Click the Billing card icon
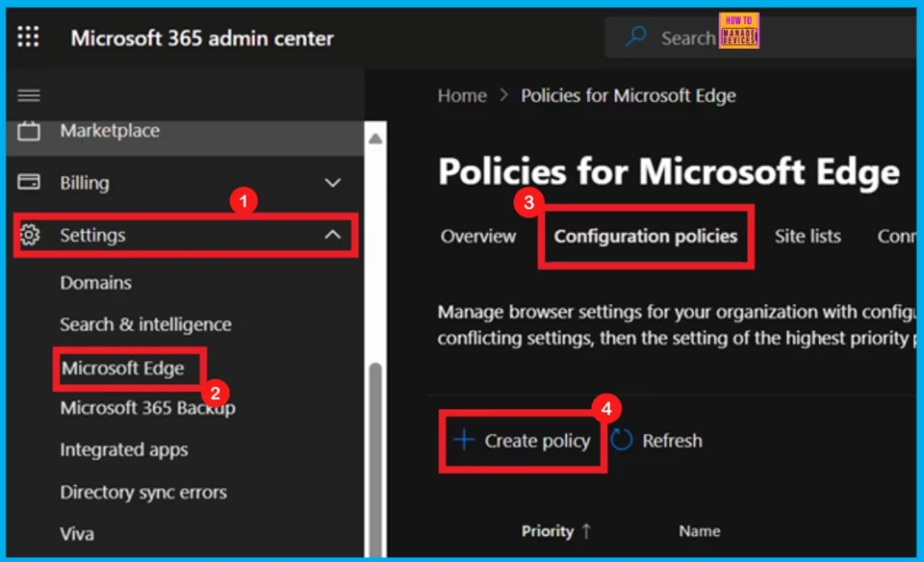Screen dimensions: 924x562 pos(29,182)
